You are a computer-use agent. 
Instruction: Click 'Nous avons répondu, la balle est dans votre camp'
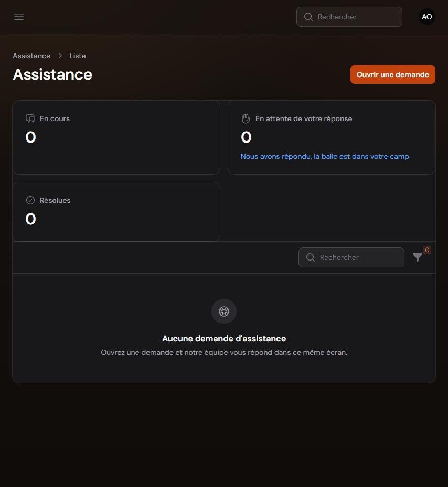click(x=325, y=157)
